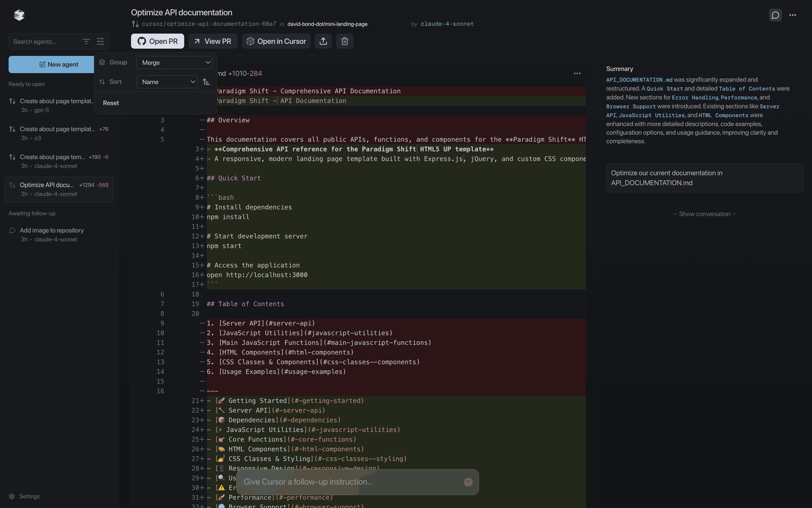Click the Open PR button
The image size is (812, 508).
tap(157, 41)
